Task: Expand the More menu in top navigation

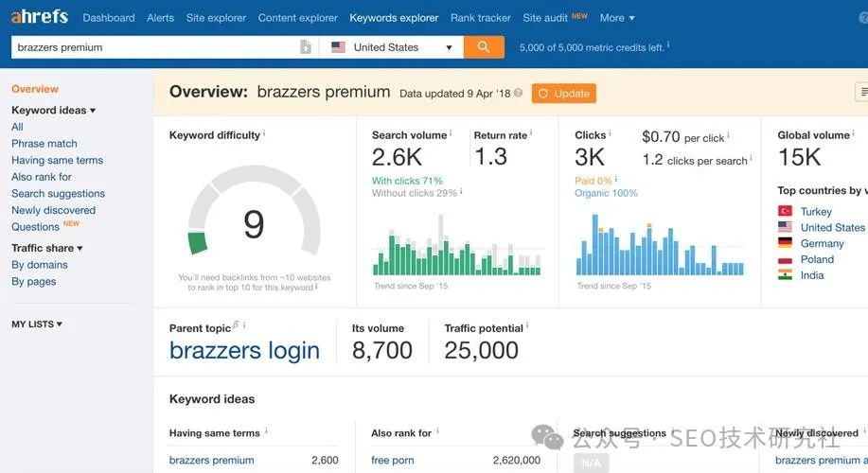Action: coord(617,17)
